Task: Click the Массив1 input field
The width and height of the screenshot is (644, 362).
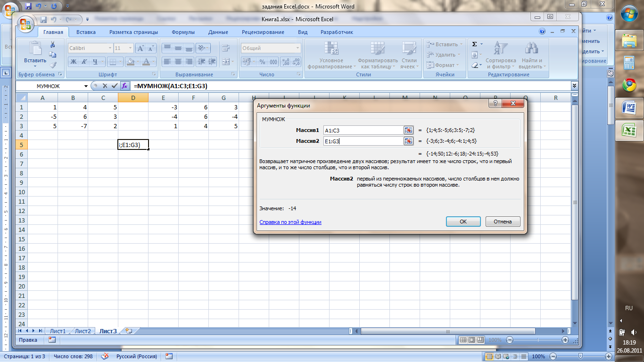Action: tap(363, 130)
